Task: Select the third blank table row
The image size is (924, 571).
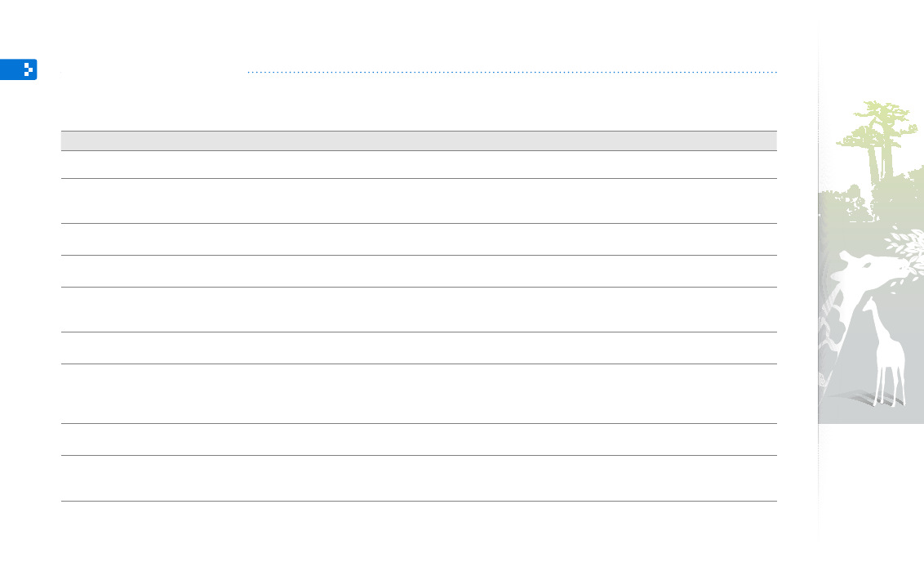Action: tap(419, 239)
